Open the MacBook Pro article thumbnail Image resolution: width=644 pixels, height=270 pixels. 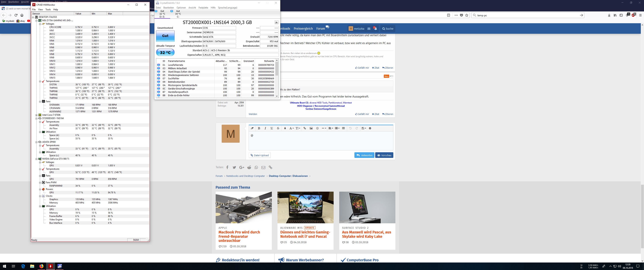coord(244,207)
